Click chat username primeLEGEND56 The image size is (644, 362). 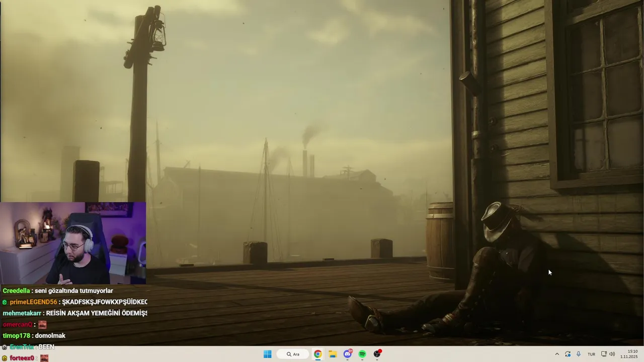(33, 302)
